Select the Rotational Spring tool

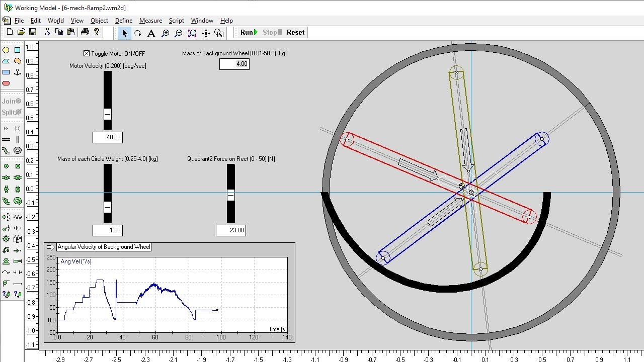[x=6, y=217]
